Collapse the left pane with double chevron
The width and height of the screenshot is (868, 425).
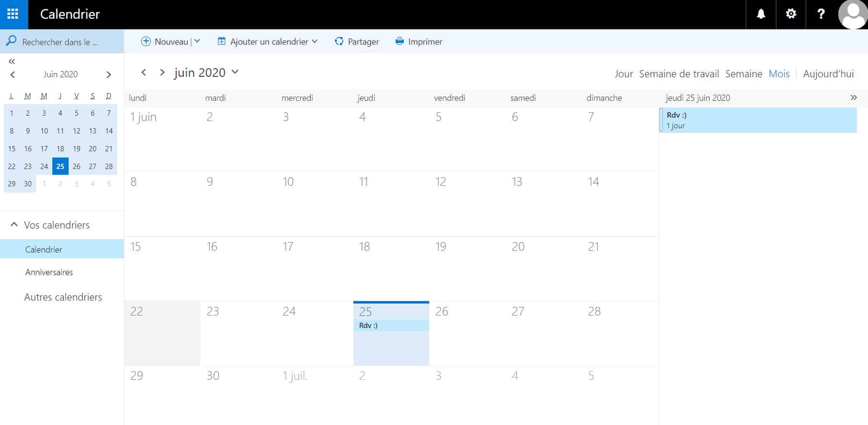[12, 61]
